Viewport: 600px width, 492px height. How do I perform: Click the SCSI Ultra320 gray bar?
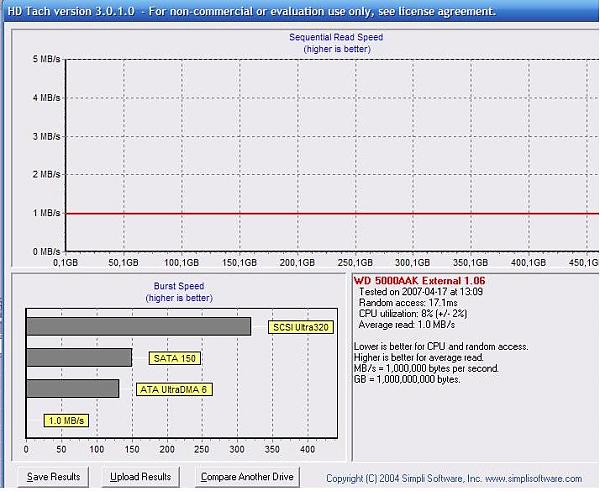pos(139,326)
